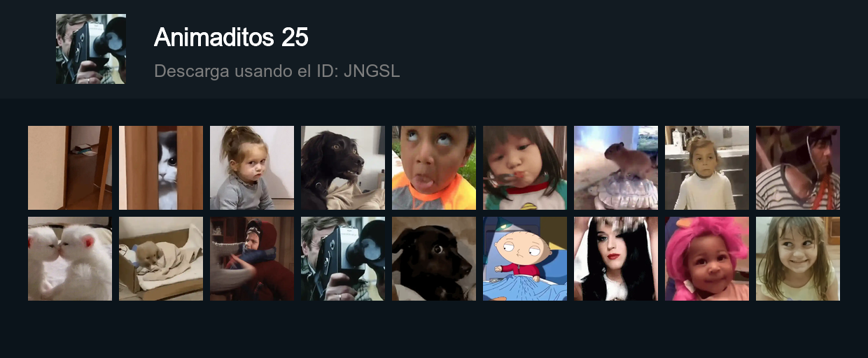Open the empty doorway sticker
This screenshot has width=868, height=358.
point(70,168)
